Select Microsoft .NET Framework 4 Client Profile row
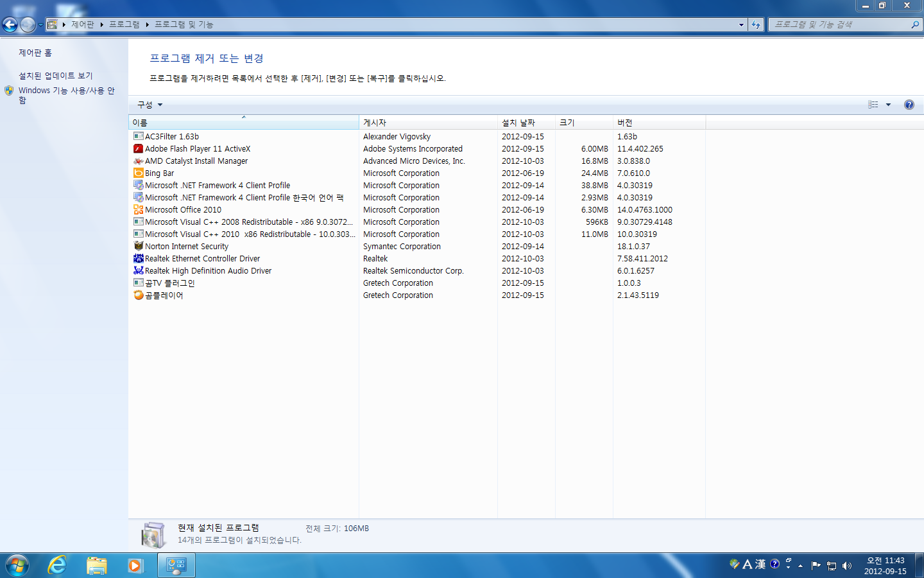The image size is (924, 578). pos(417,186)
